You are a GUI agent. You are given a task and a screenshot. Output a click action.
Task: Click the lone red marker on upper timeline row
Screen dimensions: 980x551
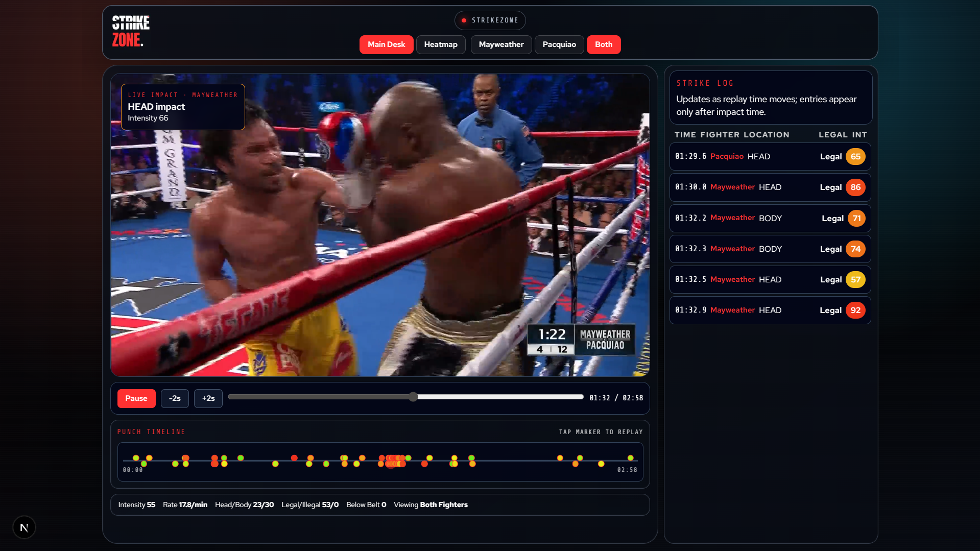[294, 458]
